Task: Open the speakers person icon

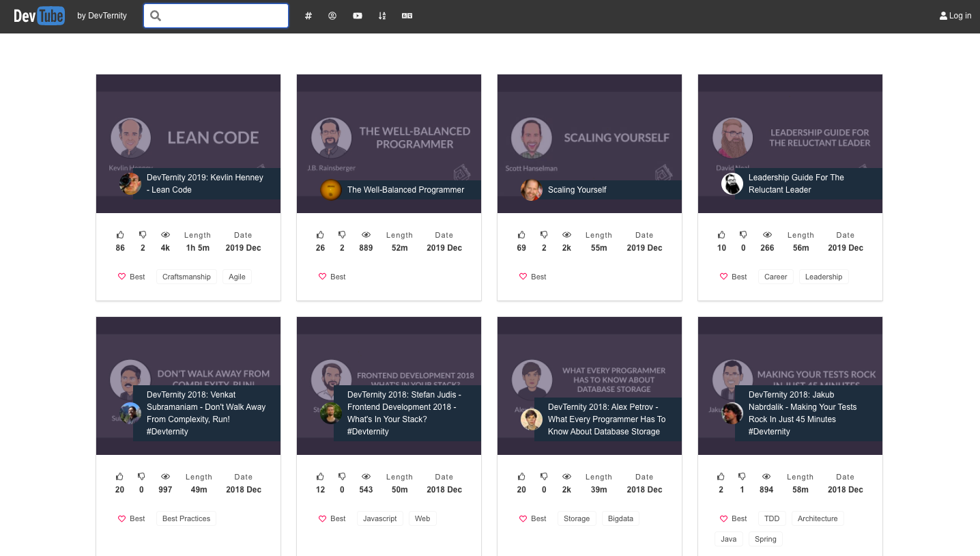Action: click(332, 16)
